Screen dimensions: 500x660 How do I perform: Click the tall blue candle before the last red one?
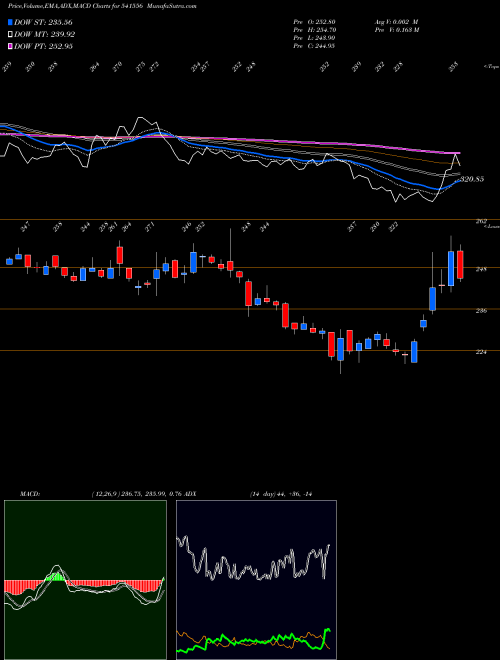pos(451,269)
